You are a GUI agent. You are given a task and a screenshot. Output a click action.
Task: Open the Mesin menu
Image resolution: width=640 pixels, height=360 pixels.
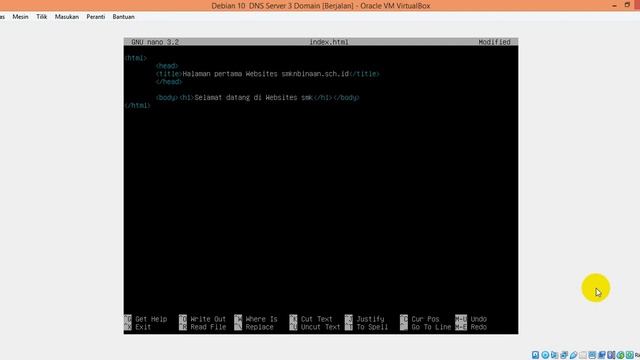20,17
